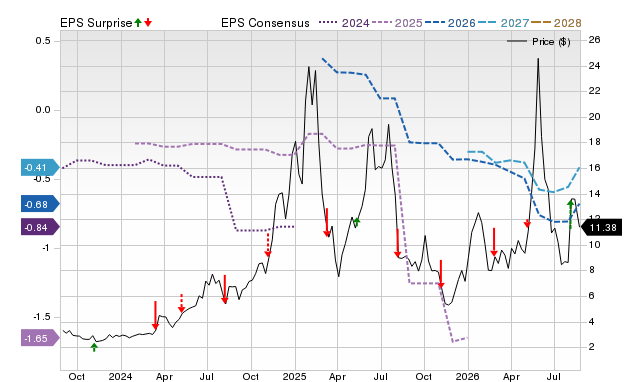Click the dotted red surprise arrow after October 2024
The height and width of the screenshot is (382, 640).
(x=268, y=245)
